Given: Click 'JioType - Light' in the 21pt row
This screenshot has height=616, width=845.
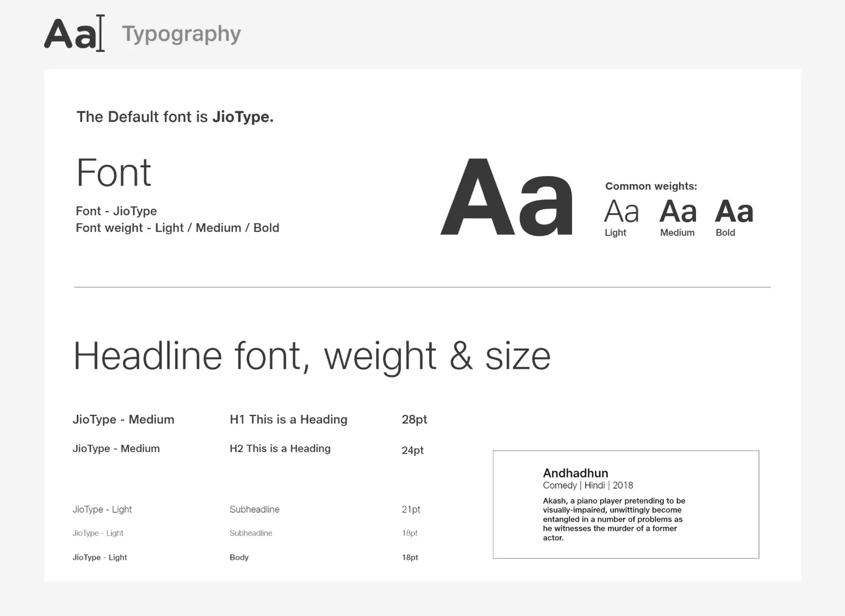Looking at the screenshot, I should pos(102,509).
